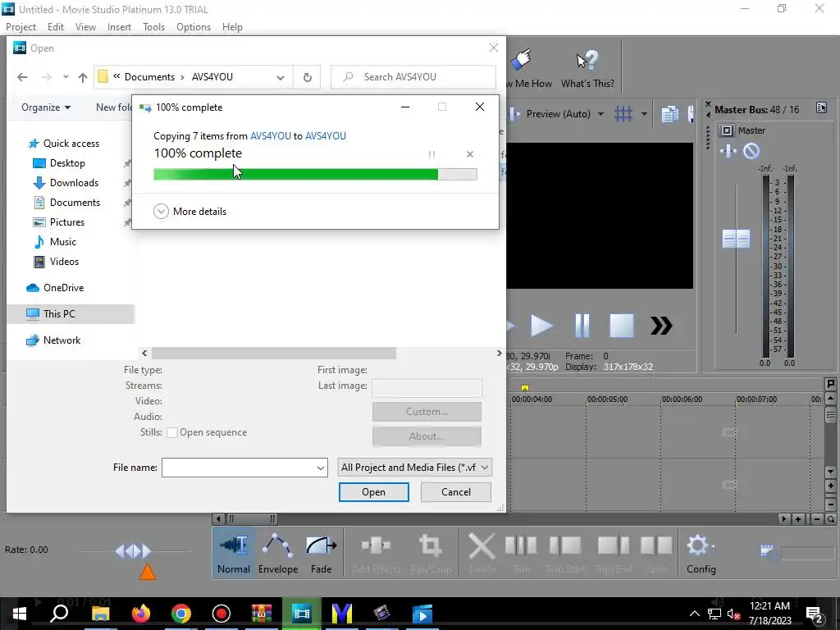840x630 pixels.
Task: Click the horizontal scrollbar in file list
Action: coord(274,353)
